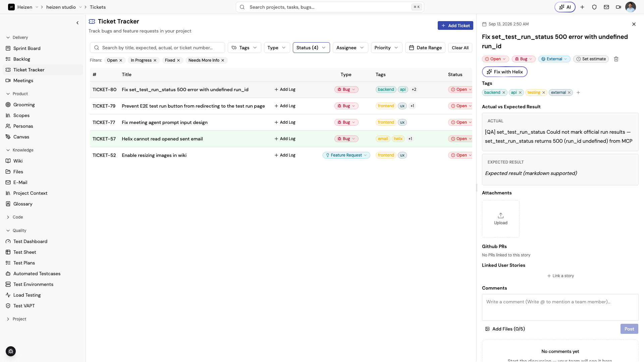The width and height of the screenshot is (644, 362).
Task: Open the Assignee filter dropdown
Action: 350,48
